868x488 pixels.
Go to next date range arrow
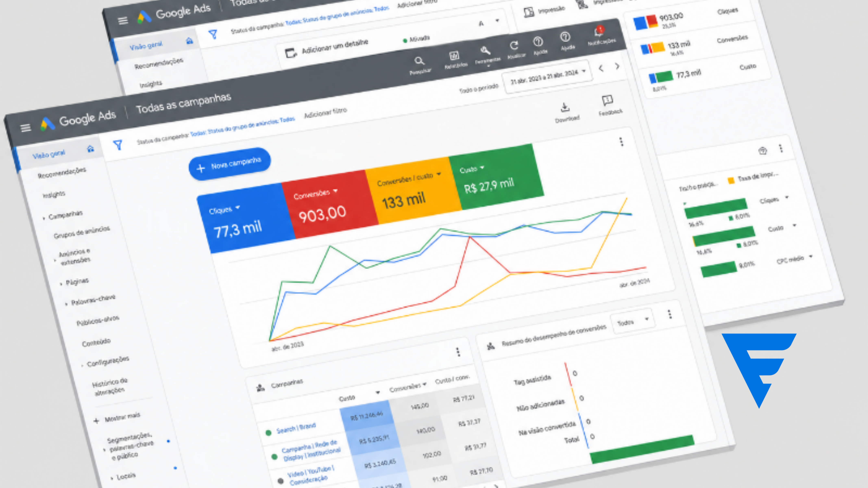click(617, 66)
